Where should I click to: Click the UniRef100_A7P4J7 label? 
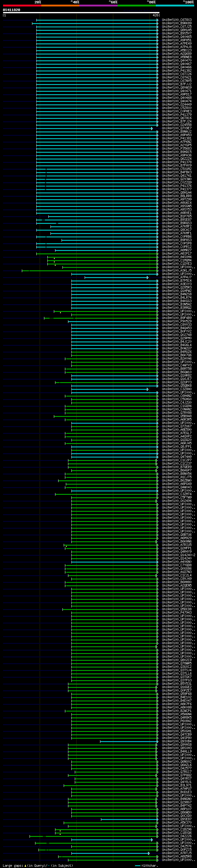[x=177, y=277]
